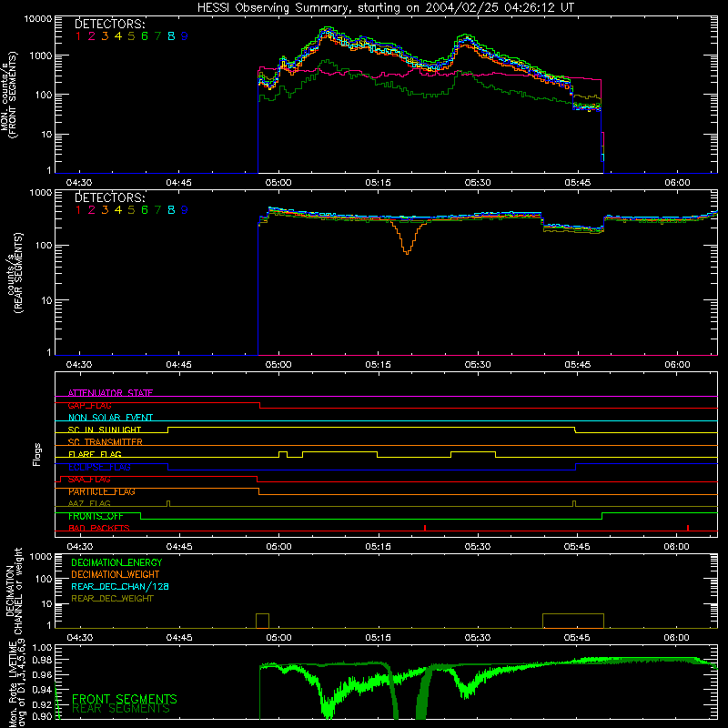728x728 pixels.
Task: Click the SC_TRANSMITTER flag label
Action: pyautogui.click(x=105, y=442)
